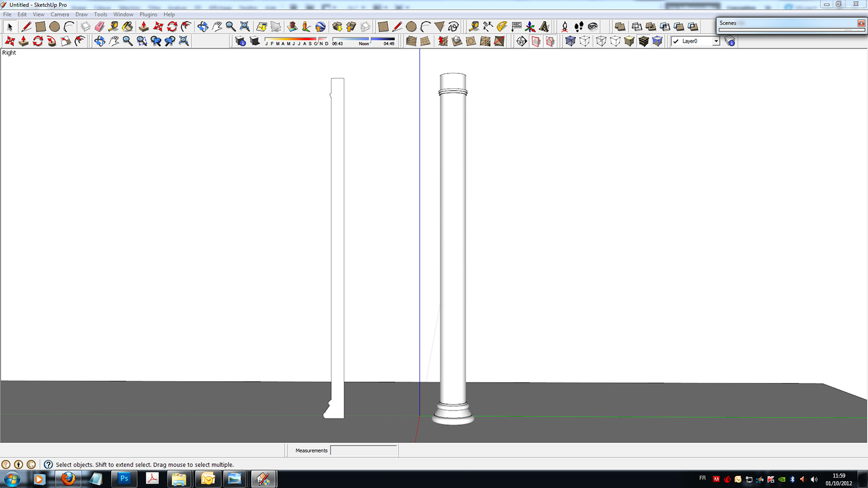
Task: Activate the 3D Text tool
Action: [x=544, y=27]
